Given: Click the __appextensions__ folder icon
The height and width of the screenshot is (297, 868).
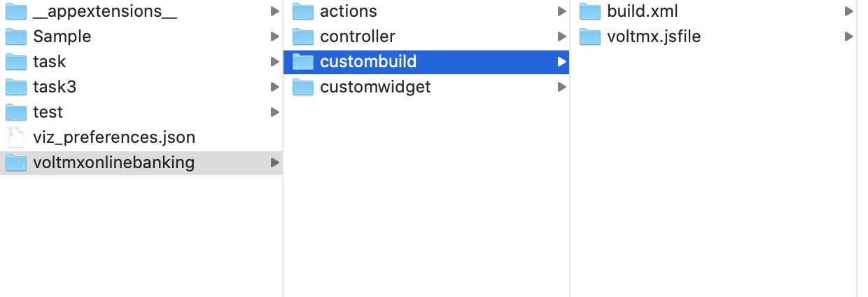Looking at the screenshot, I should [15, 11].
